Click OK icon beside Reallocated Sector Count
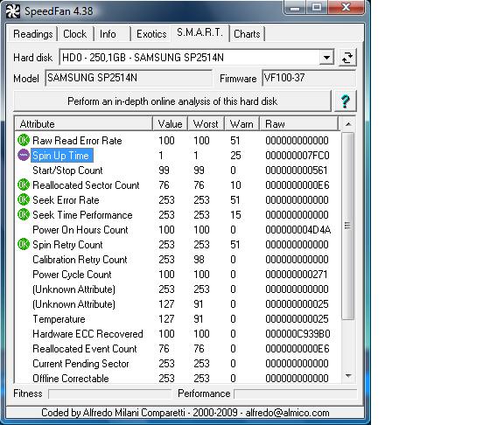The height and width of the screenshot is (425, 504). (23, 185)
